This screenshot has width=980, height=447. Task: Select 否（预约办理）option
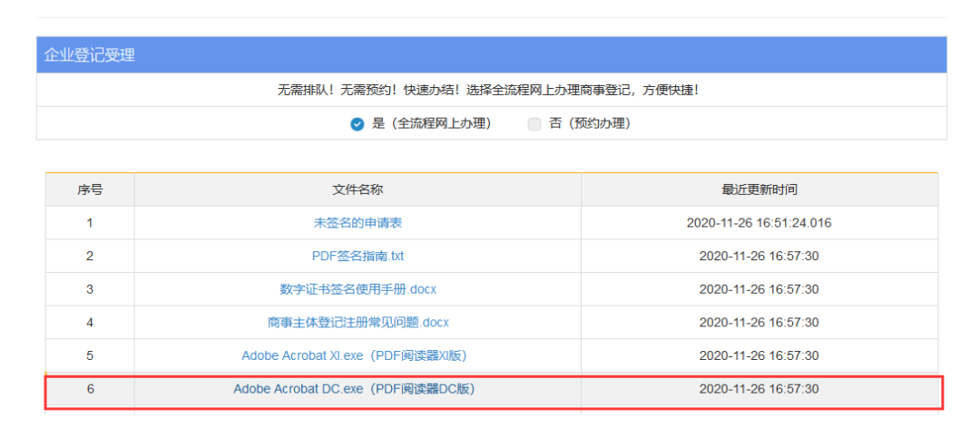534,124
